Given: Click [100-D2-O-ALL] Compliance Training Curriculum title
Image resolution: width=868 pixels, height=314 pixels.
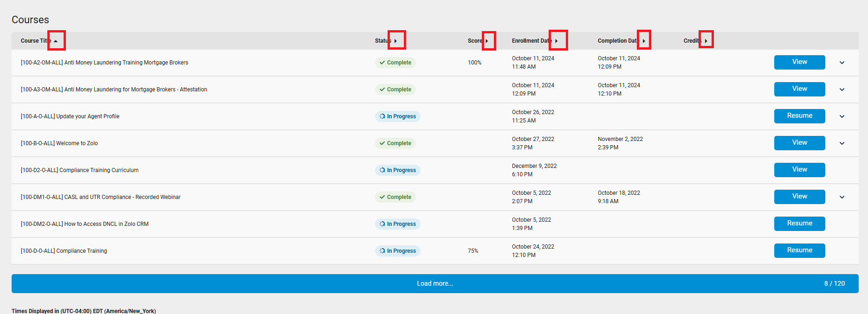Looking at the screenshot, I should click(80, 170).
